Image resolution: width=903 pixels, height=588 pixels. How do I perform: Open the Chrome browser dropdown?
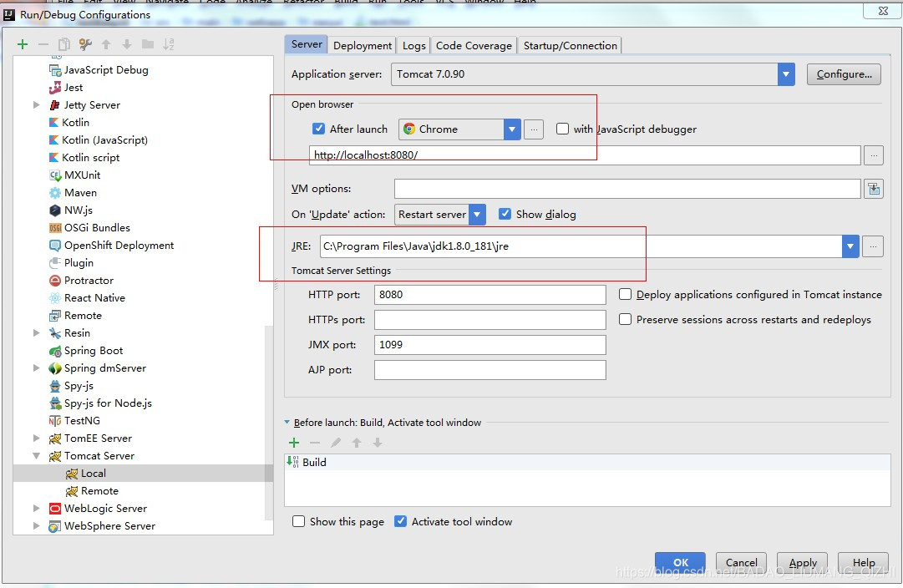(x=512, y=129)
